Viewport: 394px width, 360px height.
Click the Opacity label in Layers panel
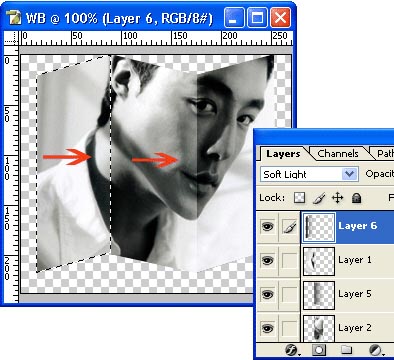pos(379,174)
